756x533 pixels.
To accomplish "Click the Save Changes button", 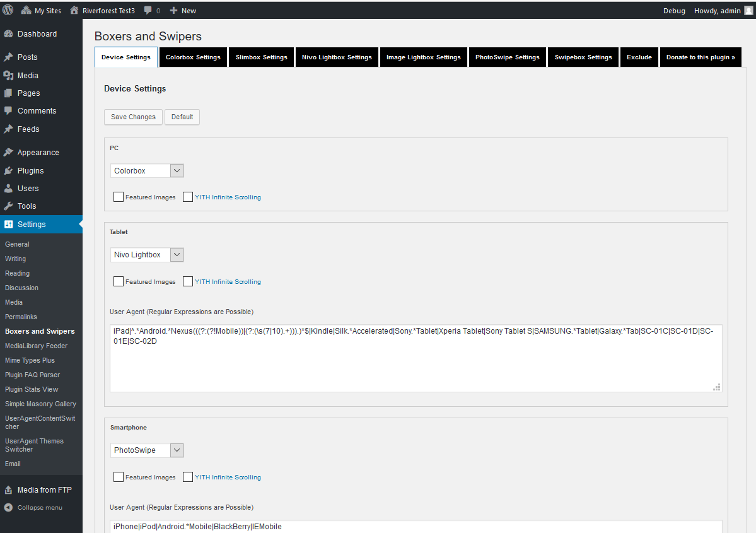I will (133, 117).
